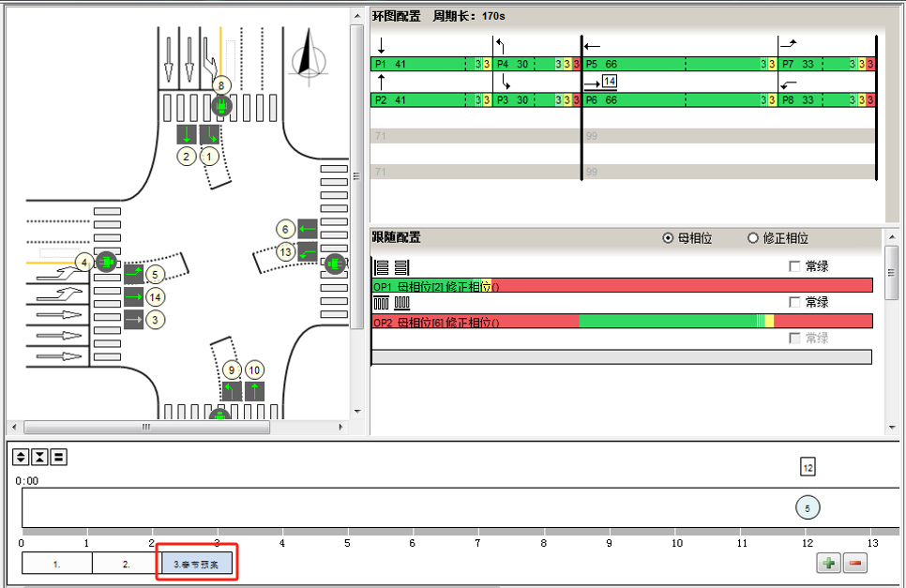This screenshot has height=588, width=906.
Task: Click the green plus add-plan button
Action: 828,564
